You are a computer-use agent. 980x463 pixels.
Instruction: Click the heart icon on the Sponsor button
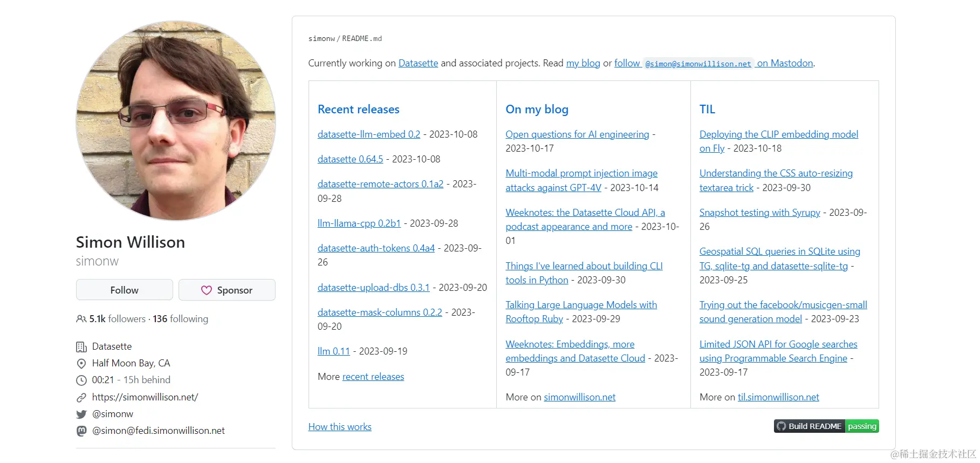pos(207,290)
